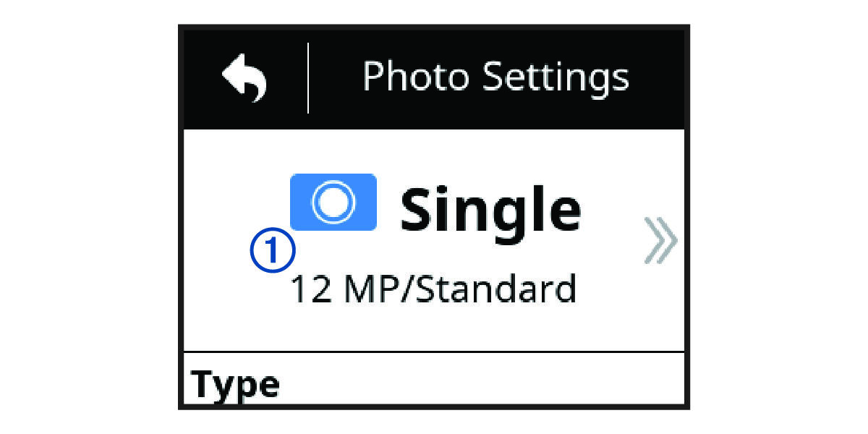Open the Photo Settings title header

coord(495,75)
